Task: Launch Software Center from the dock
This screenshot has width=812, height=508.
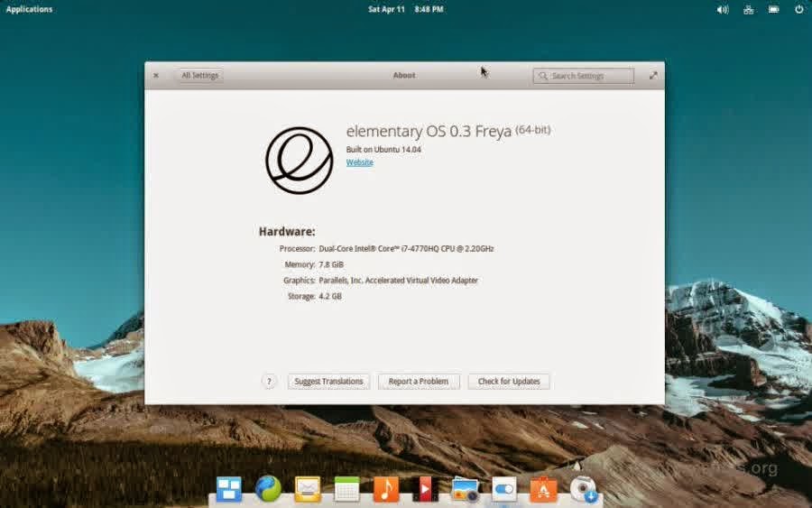Action: click(543, 489)
